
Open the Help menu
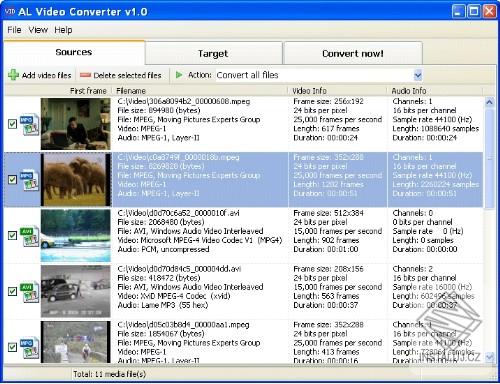63,30
